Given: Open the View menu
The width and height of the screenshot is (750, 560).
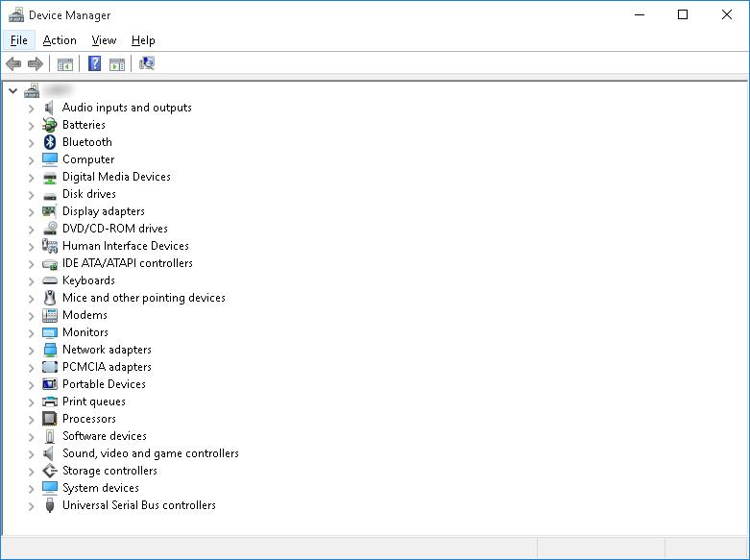Looking at the screenshot, I should click(104, 40).
